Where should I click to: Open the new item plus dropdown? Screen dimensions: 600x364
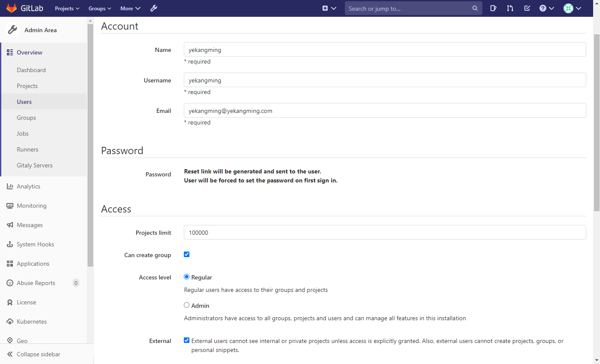tap(329, 8)
